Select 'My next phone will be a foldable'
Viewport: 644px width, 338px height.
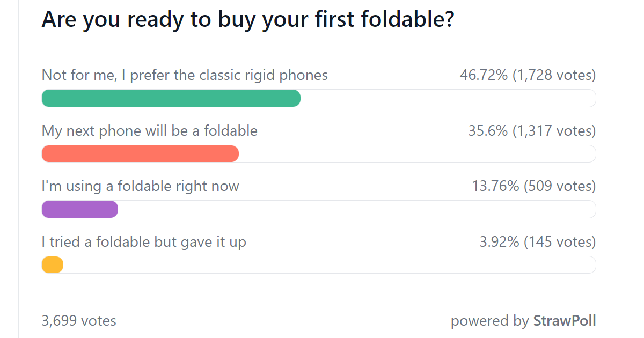point(150,131)
